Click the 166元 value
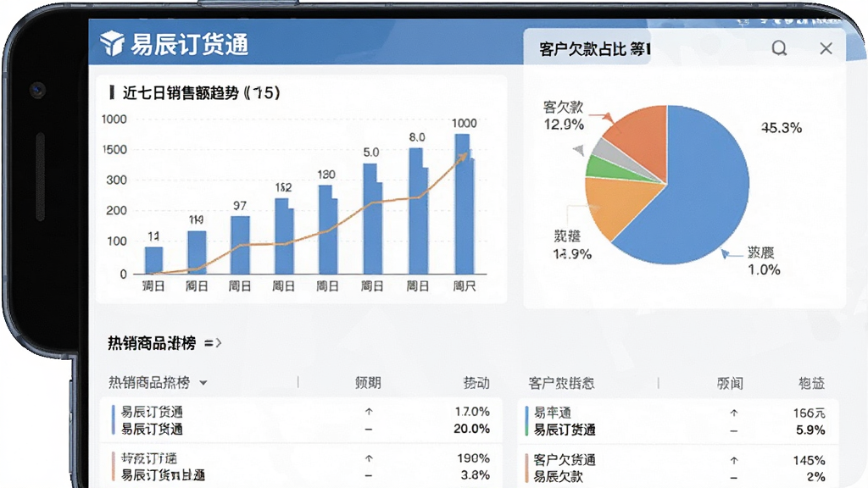The width and height of the screenshot is (868, 488). pyautogui.click(x=809, y=413)
